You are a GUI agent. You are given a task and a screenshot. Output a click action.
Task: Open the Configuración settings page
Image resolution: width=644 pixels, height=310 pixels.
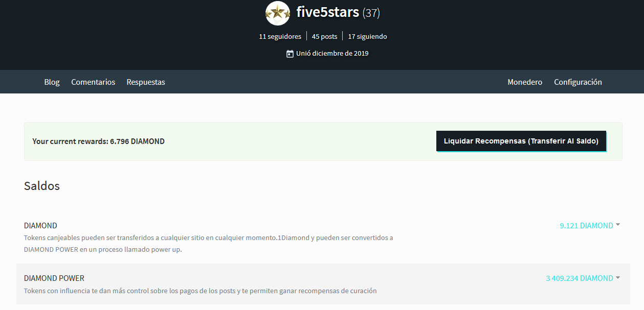click(x=578, y=82)
